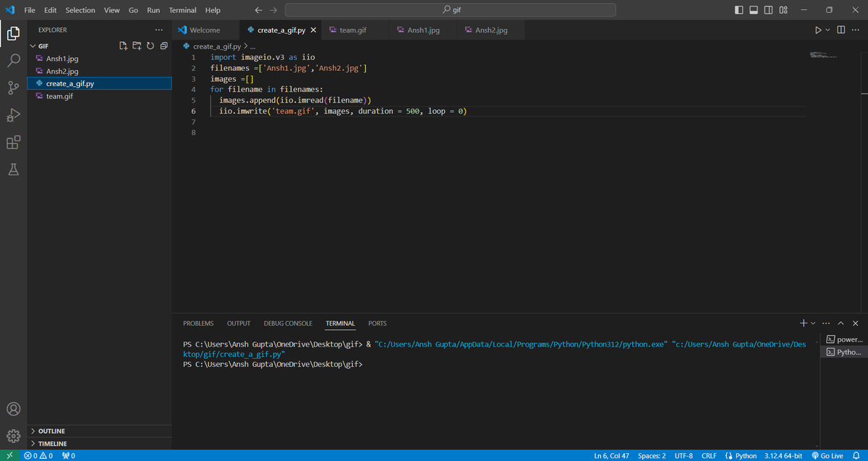Create a new file in GIF folder
Image resolution: width=868 pixels, height=461 pixels.
124,46
